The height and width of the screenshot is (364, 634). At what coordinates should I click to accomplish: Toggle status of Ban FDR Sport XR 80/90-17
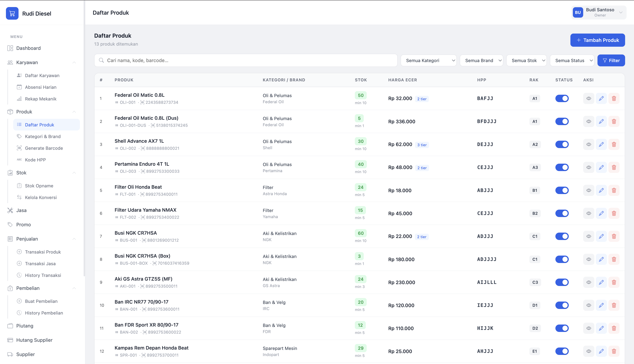click(562, 328)
